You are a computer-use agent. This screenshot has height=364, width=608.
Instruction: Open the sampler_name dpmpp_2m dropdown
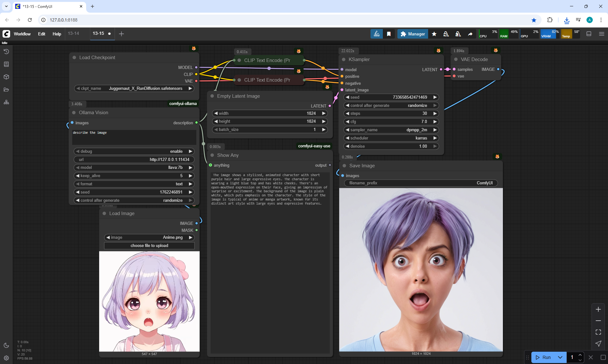(x=391, y=130)
